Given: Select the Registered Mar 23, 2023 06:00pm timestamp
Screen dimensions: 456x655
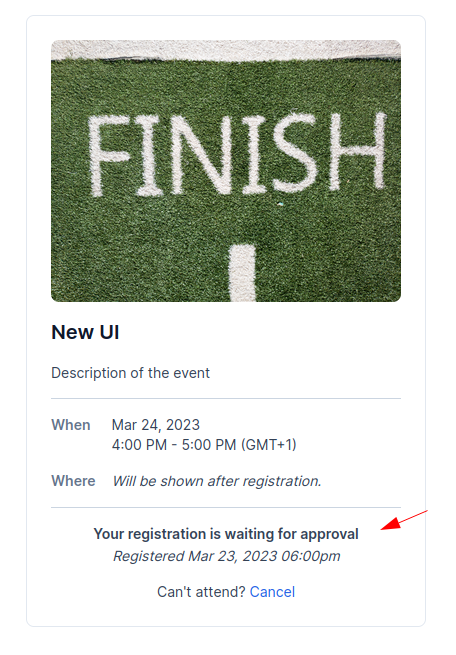Looking at the screenshot, I should [x=226, y=556].
